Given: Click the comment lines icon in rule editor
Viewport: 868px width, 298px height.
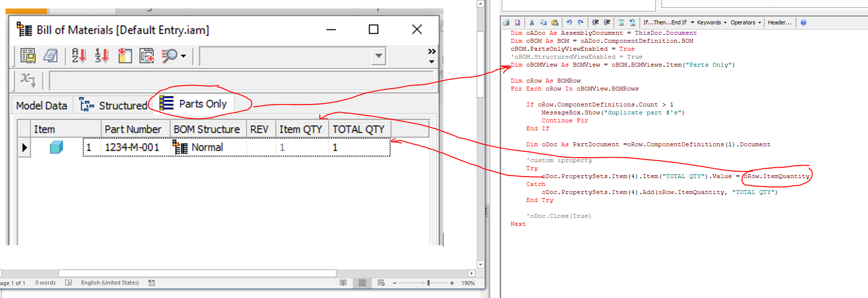Looking at the screenshot, I should 621,22.
